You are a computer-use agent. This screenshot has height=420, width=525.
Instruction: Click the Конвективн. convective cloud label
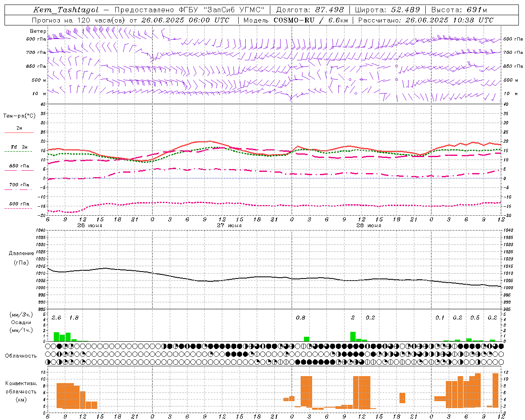pyautogui.click(x=21, y=383)
